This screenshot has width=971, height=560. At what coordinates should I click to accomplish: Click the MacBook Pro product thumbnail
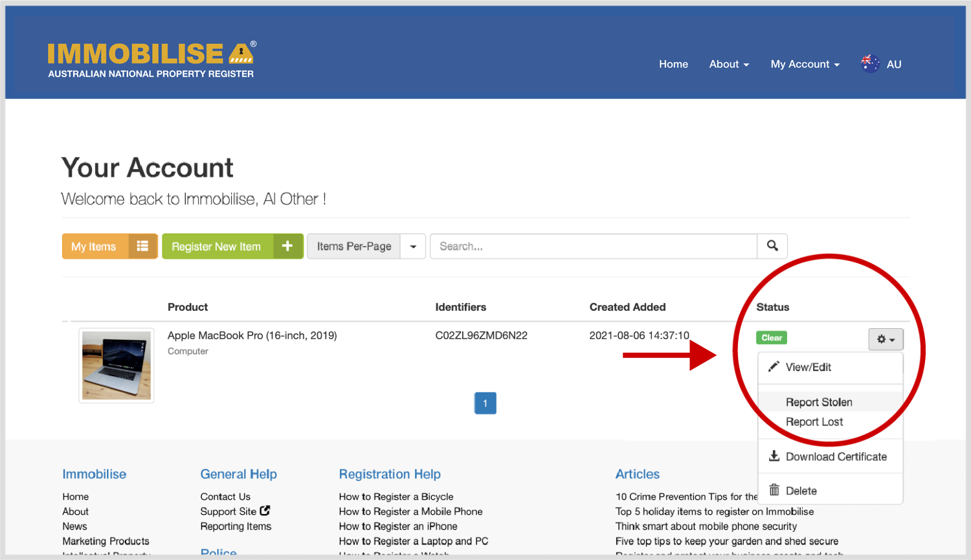click(117, 365)
